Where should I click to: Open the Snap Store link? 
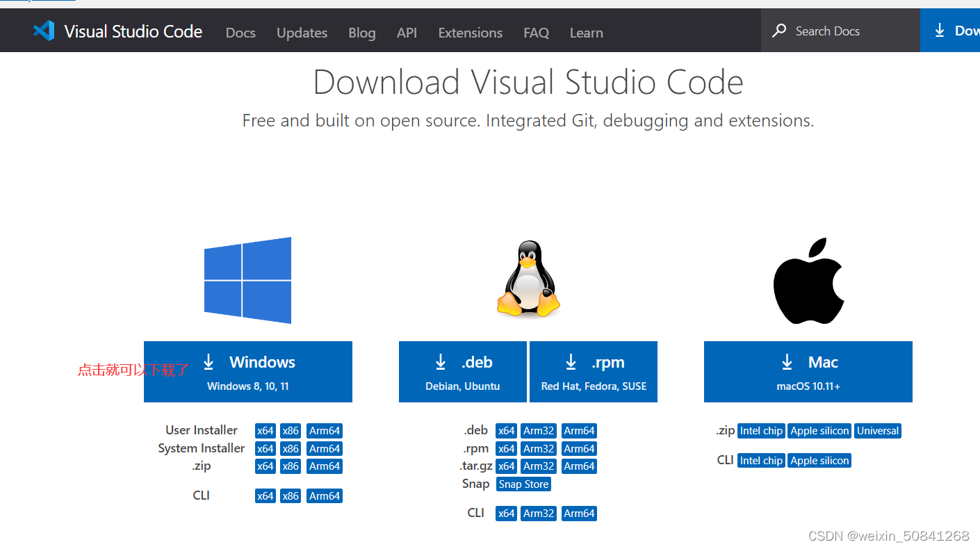pyautogui.click(x=523, y=484)
